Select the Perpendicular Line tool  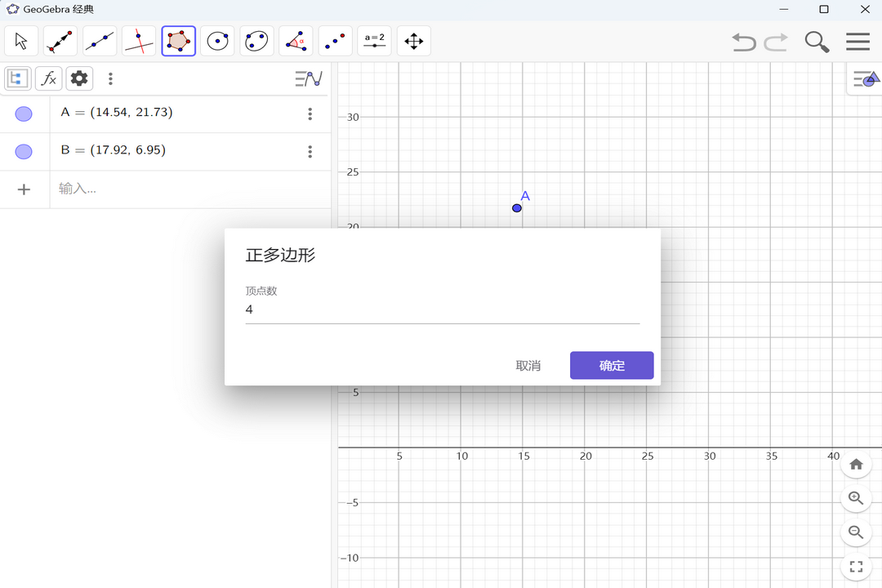[x=138, y=41]
